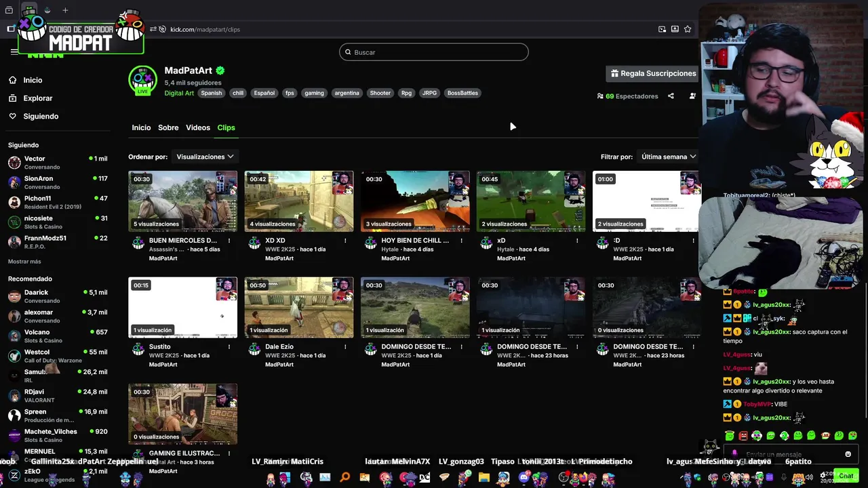The width and height of the screenshot is (868, 488).
Task: Click the chat message input field
Action: (790, 454)
